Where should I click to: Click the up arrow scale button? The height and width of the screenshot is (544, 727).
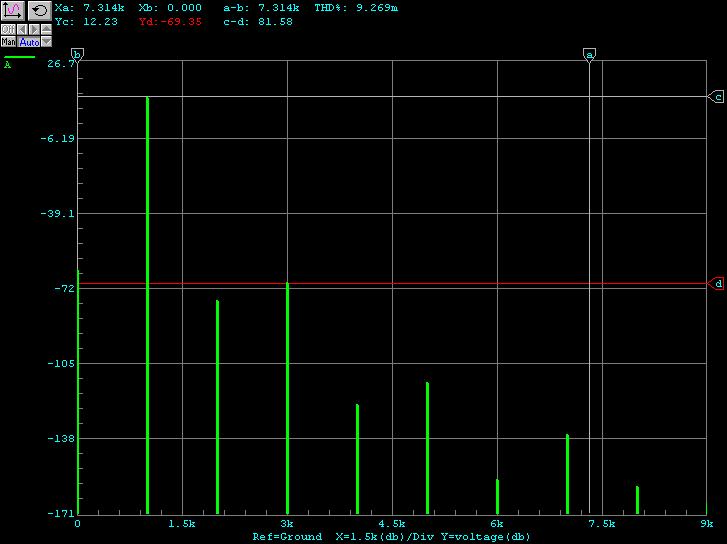click(x=46, y=29)
